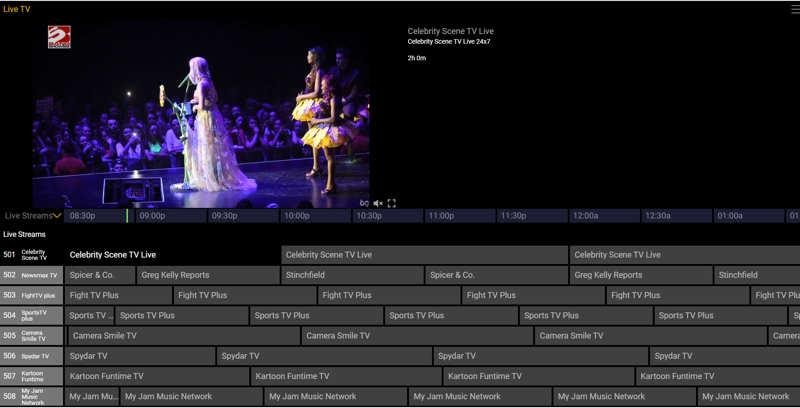This screenshot has height=408, width=800.
Task: Open the Live TV tab
Action: pos(17,8)
